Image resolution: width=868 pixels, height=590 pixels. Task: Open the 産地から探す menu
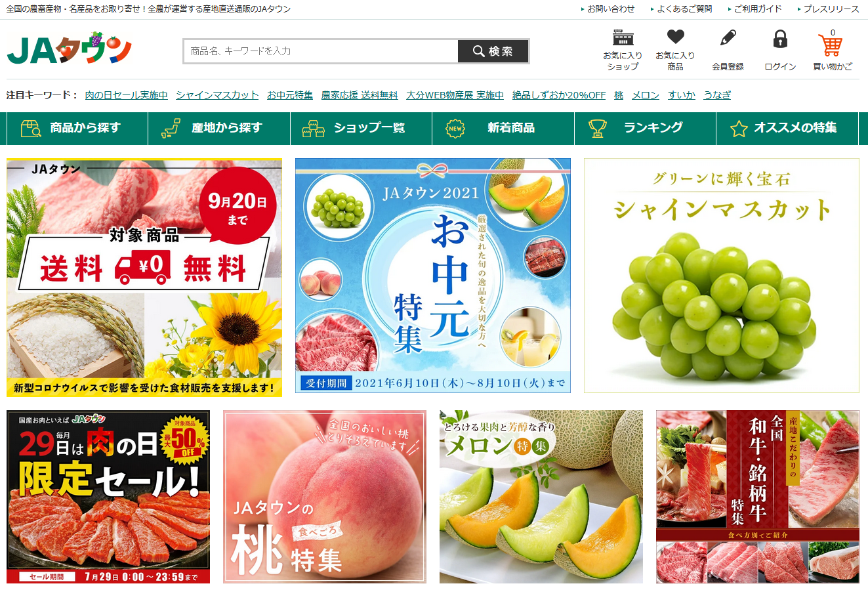(x=219, y=128)
